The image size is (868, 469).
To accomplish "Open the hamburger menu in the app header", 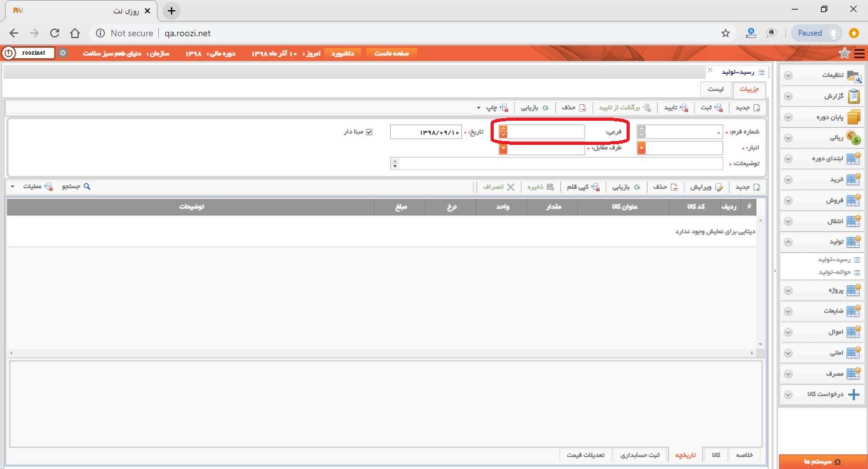I will tap(859, 53).
